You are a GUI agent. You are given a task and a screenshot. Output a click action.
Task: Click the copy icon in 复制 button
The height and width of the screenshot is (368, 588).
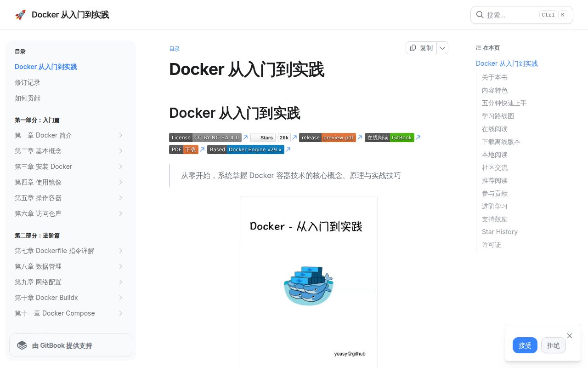[413, 48]
